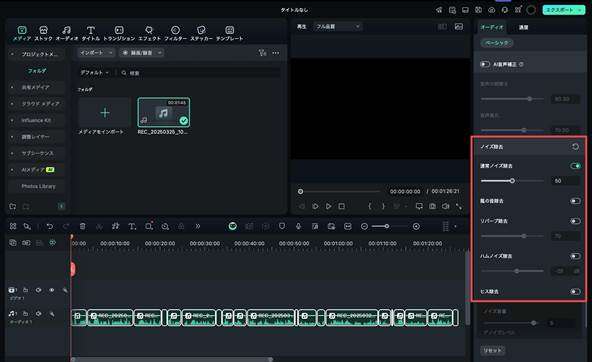Image resolution: width=592 pixels, height=362 pixels.
Task: Open the トランジション (Transitions) tab
Action: pyautogui.click(x=119, y=33)
